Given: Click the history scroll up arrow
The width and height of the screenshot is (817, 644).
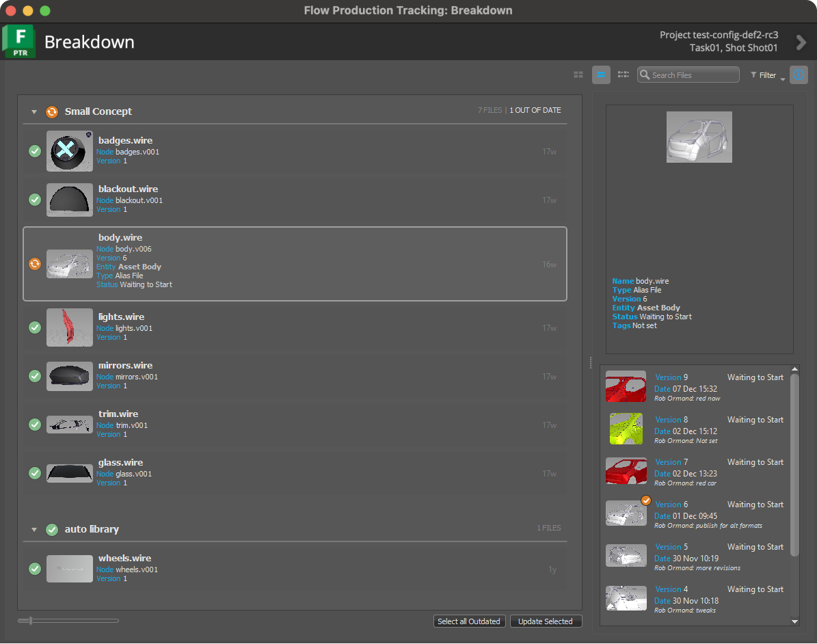Looking at the screenshot, I should [794, 369].
